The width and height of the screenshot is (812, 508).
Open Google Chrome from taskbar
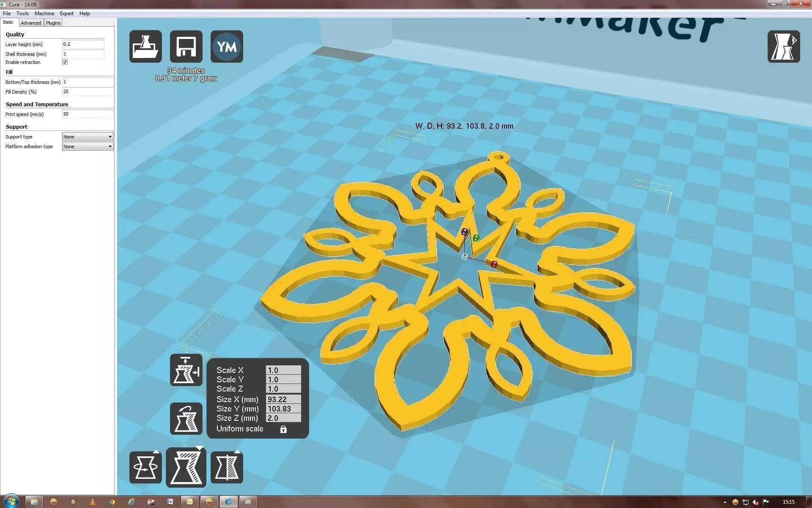(112, 502)
